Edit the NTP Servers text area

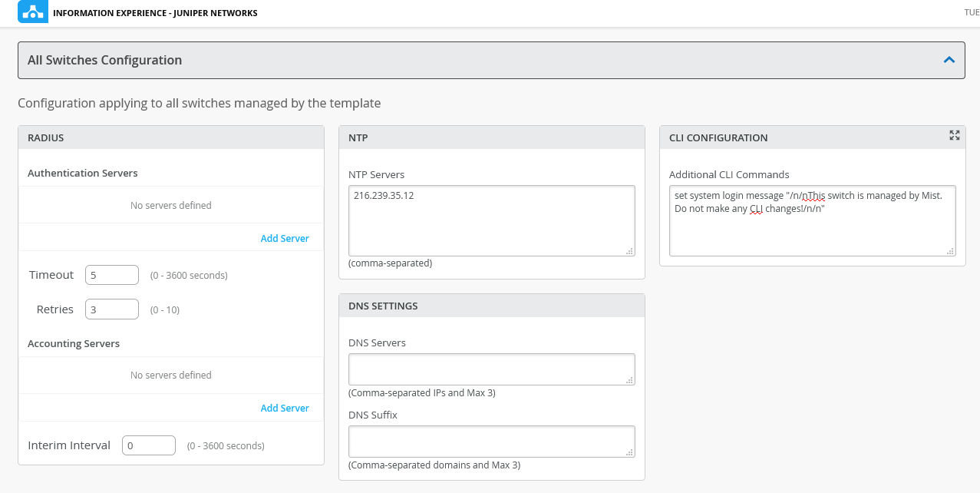click(x=491, y=220)
